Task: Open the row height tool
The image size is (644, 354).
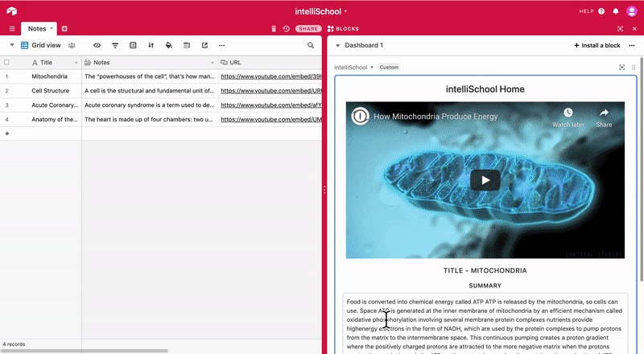Action: pyautogui.click(x=187, y=45)
